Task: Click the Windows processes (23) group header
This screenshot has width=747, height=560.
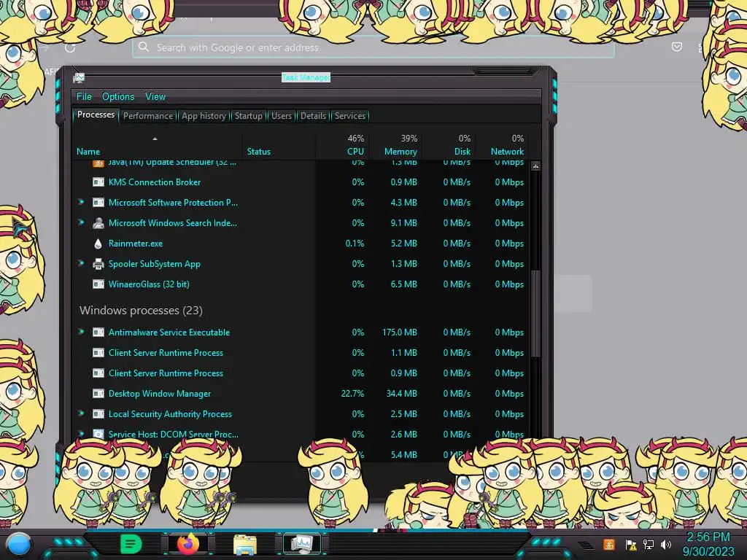Action: (x=141, y=311)
